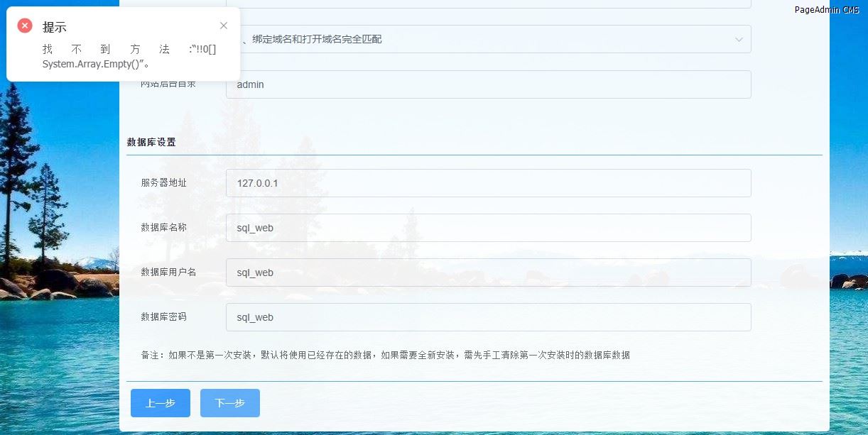Click the PageAdmin CMS text in corner
This screenshot has height=435, width=868.
coord(826,10)
